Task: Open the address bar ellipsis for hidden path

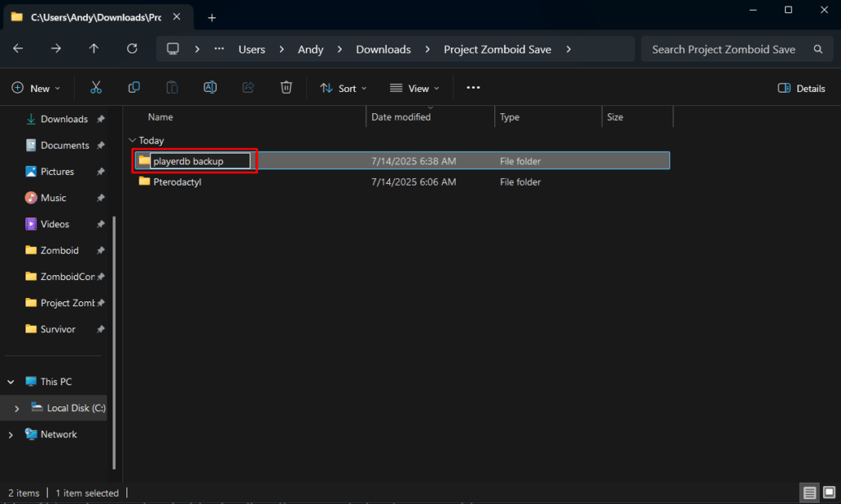Action: point(218,48)
